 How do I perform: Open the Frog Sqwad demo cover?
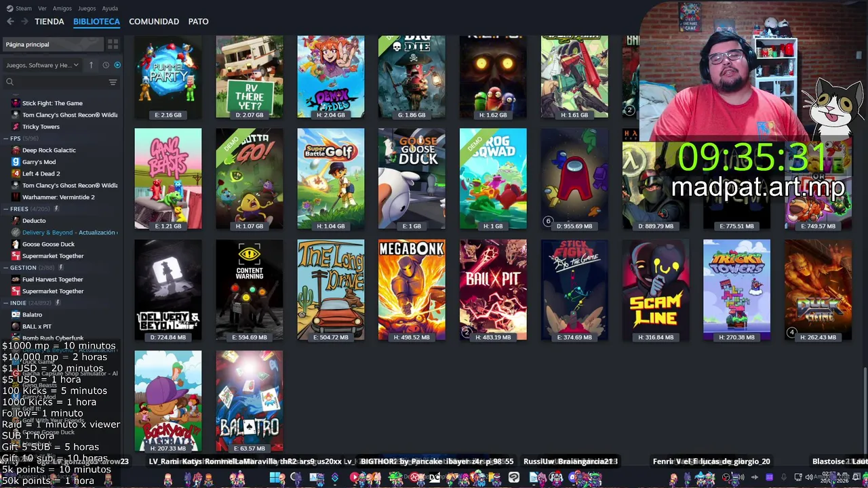(x=493, y=179)
